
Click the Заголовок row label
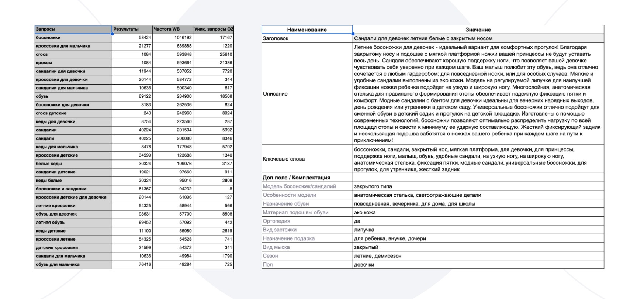click(x=307, y=38)
